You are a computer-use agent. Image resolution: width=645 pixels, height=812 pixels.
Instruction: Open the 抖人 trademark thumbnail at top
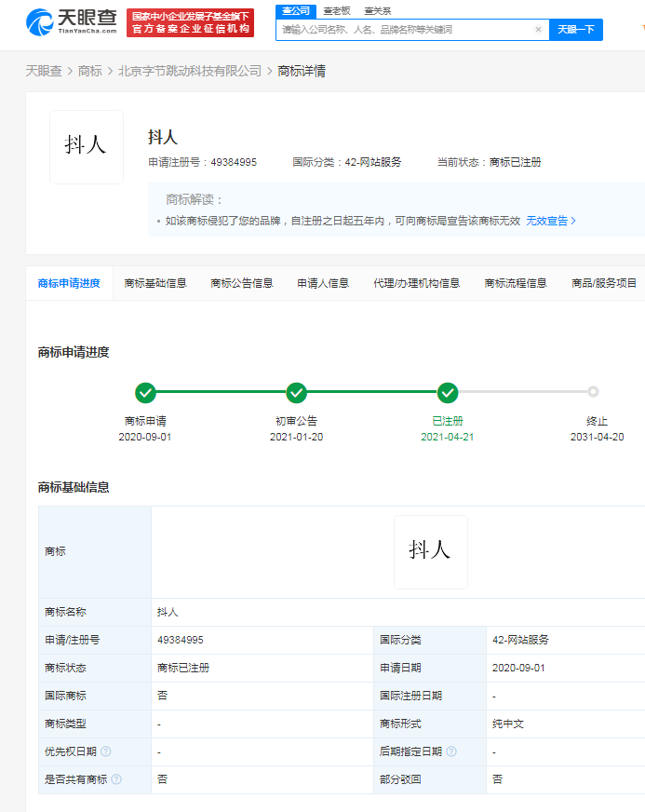(x=87, y=147)
